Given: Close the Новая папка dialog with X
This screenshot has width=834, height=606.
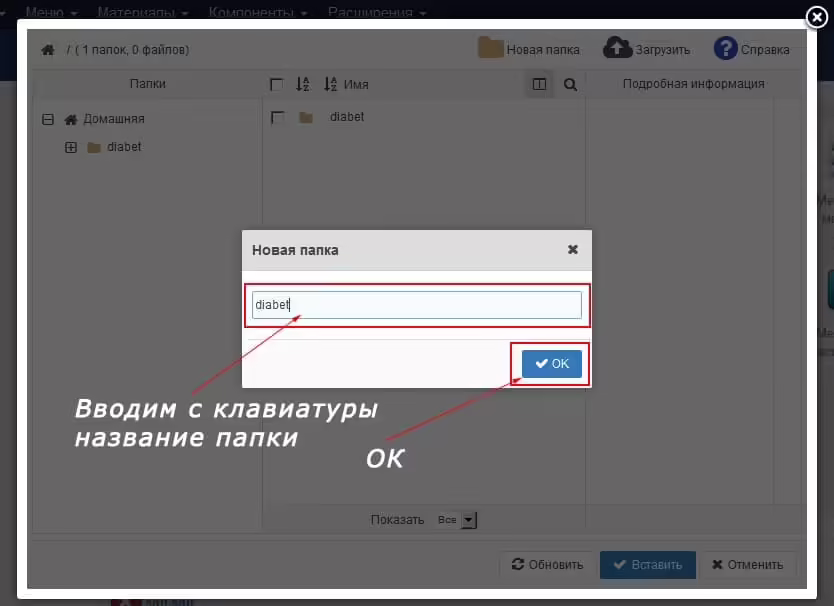Looking at the screenshot, I should (x=573, y=250).
